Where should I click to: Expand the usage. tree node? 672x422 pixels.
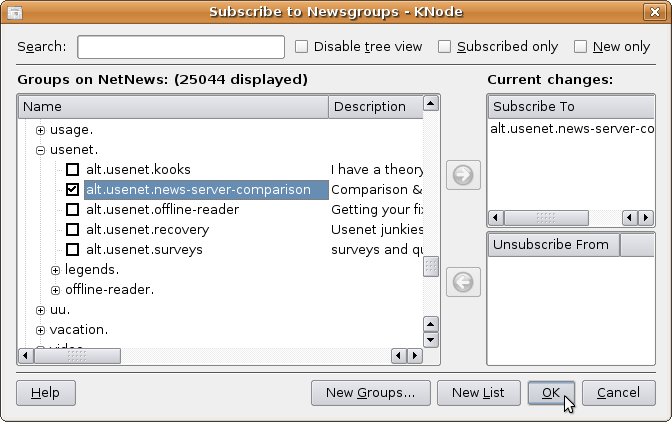41,130
